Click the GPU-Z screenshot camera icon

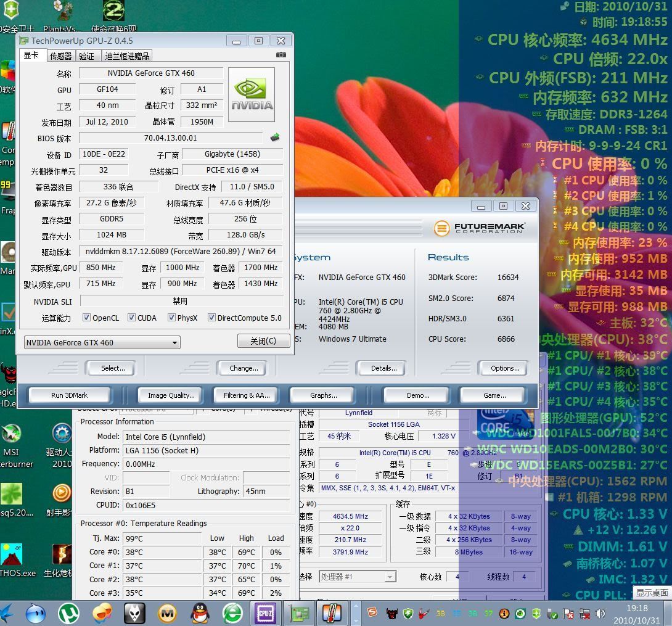click(x=281, y=55)
